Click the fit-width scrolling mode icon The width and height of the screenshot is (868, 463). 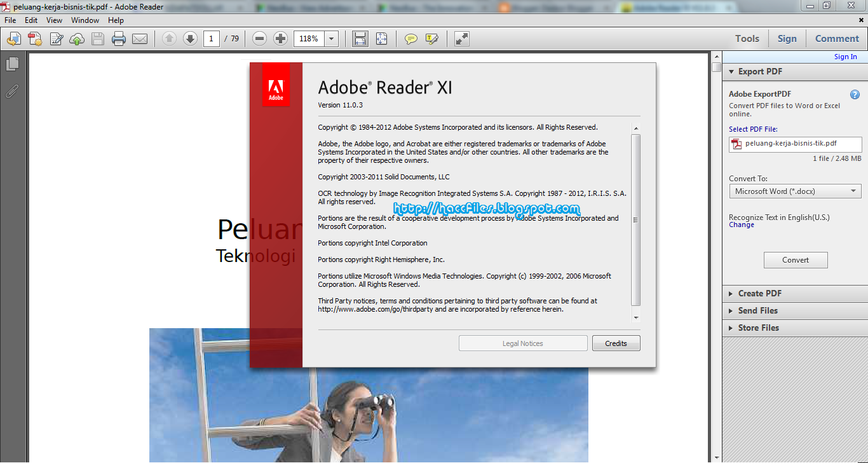[360, 39]
